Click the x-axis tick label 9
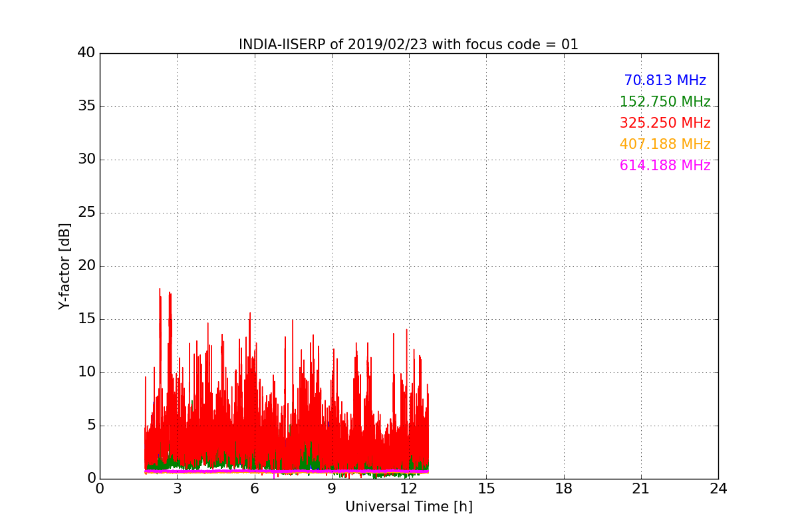 331,489
